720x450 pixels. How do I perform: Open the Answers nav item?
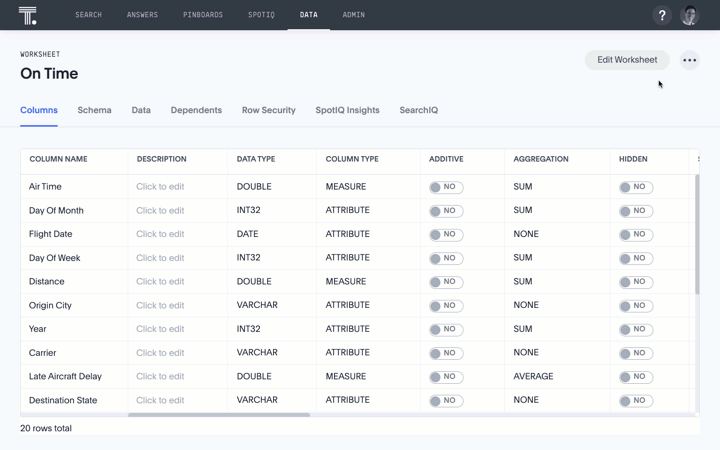[x=142, y=15]
